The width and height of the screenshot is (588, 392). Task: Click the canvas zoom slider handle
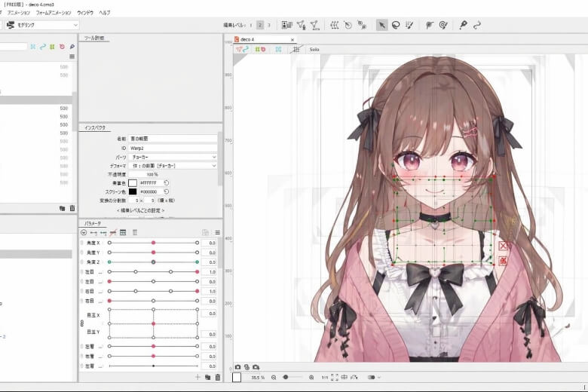click(x=286, y=377)
